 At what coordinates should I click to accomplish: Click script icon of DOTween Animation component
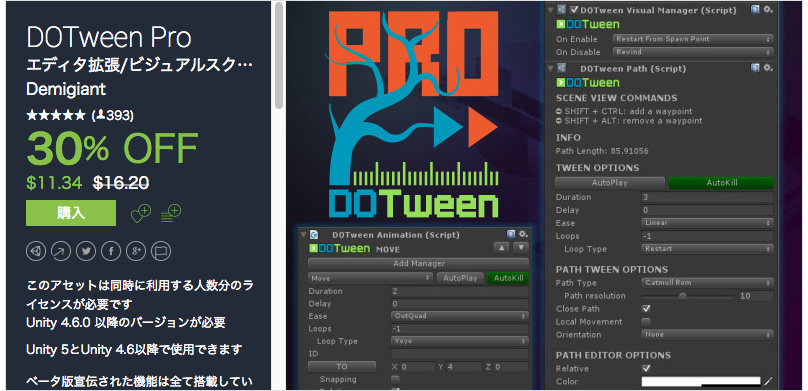point(313,235)
